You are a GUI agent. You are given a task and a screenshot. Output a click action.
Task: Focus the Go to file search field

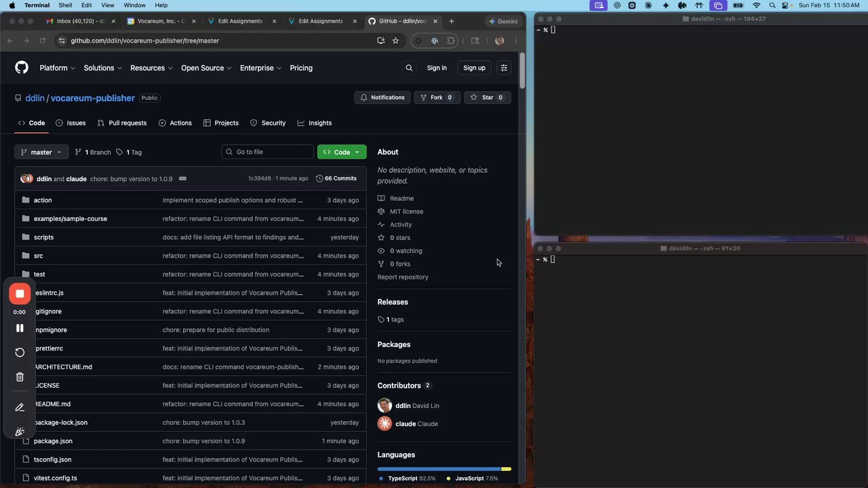tap(268, 152)
